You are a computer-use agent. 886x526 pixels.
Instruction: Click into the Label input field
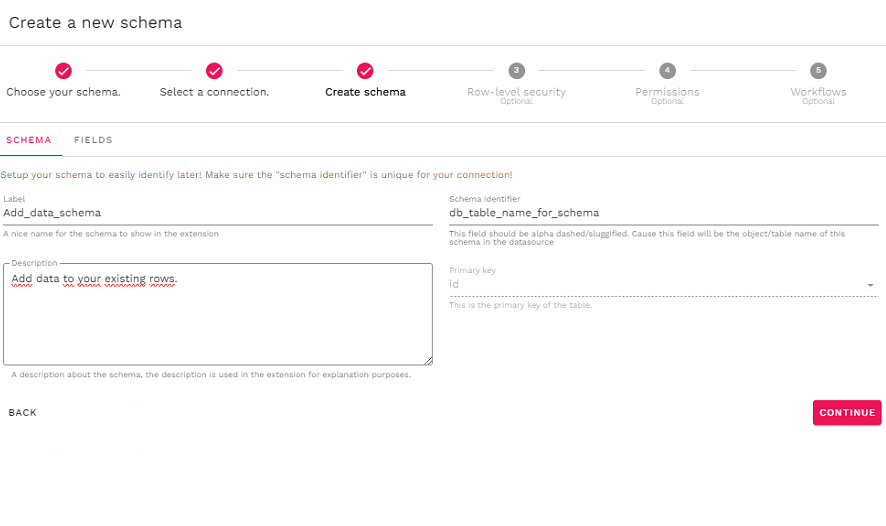[217, 213]
